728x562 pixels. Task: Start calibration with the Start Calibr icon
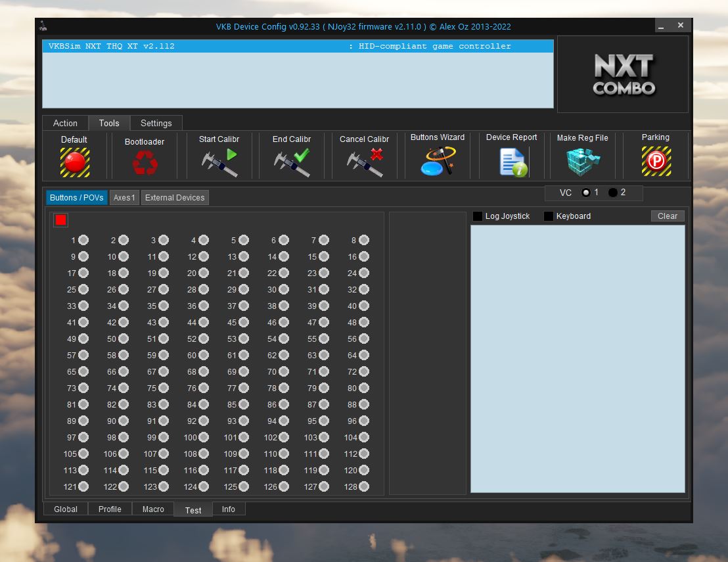click(219, 162)
